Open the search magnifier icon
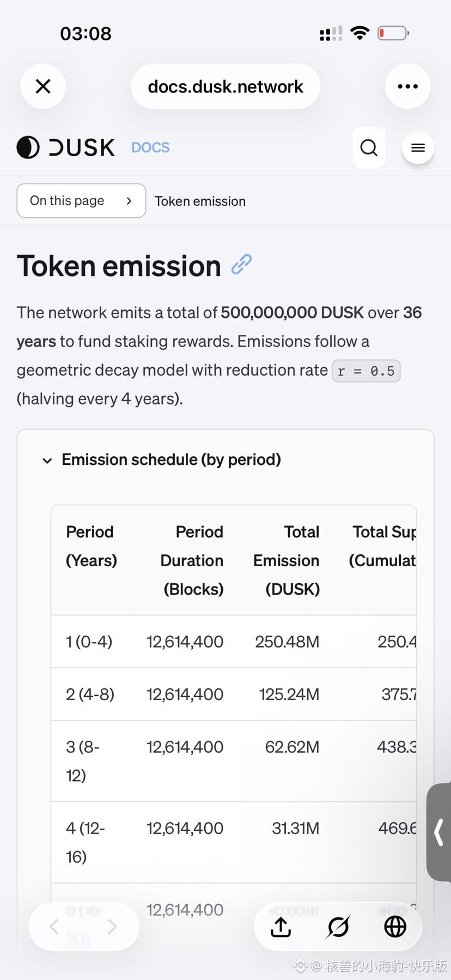Image resolution: width=451 pixels, height=980 pixels. 369,148
